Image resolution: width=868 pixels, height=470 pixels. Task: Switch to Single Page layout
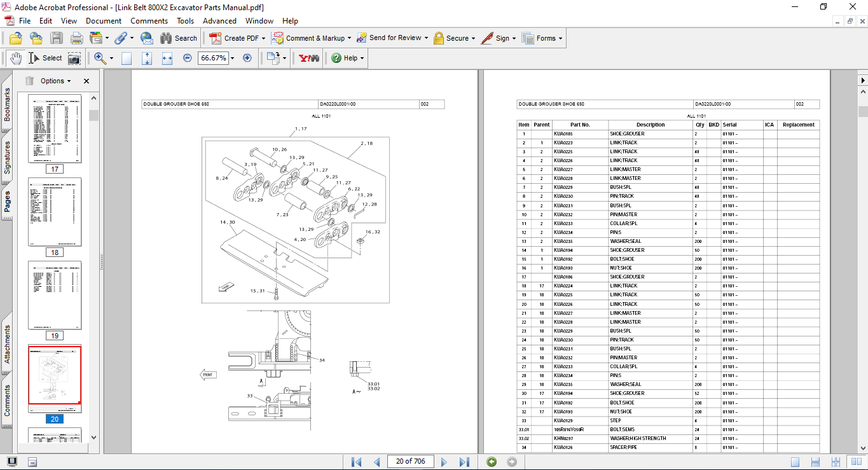pyautogui.click(x=796, y=462)
